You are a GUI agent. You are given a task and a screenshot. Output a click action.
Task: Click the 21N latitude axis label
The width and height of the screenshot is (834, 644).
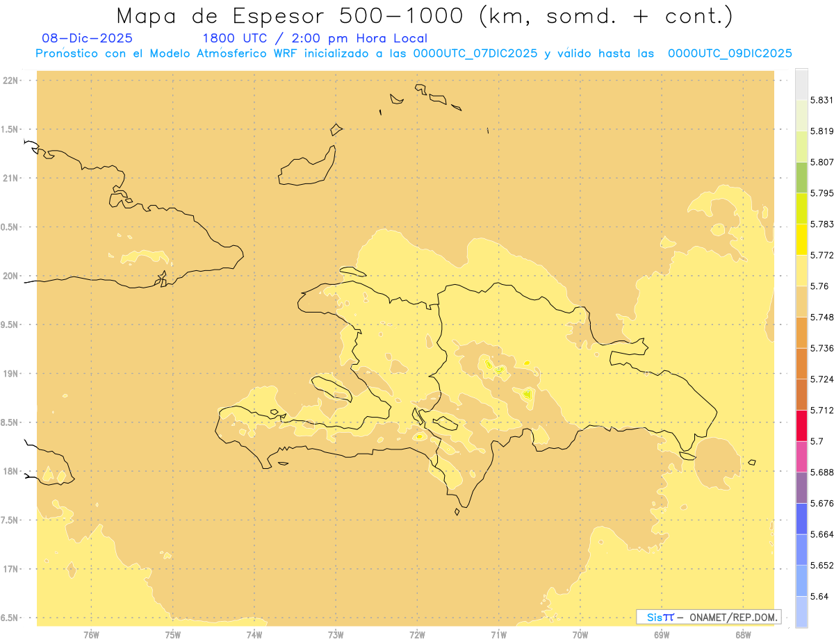[10, 178]
